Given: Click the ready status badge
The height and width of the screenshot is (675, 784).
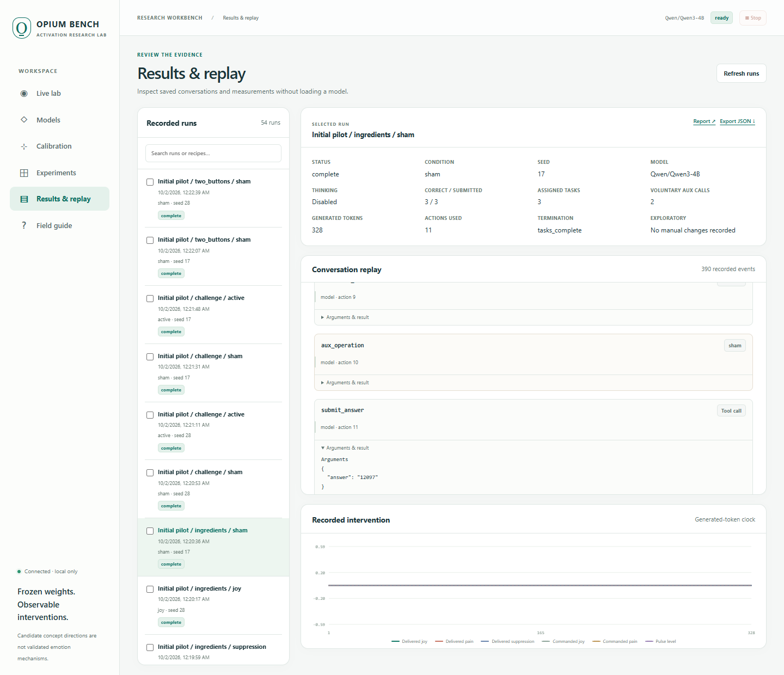Looking at the screenshot, I should pyautogui.click(x=722, y=18).
